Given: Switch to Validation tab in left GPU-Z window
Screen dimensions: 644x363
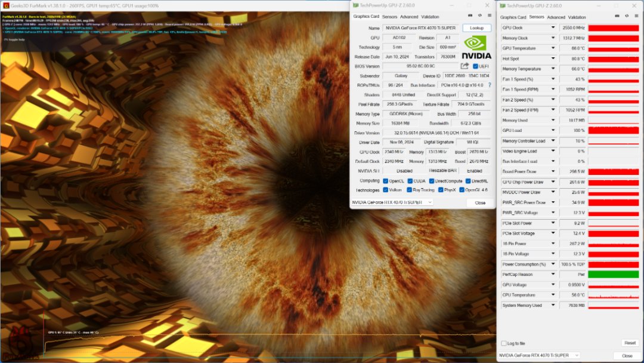Looking at the screenshot, I should (x=430, y=17).
